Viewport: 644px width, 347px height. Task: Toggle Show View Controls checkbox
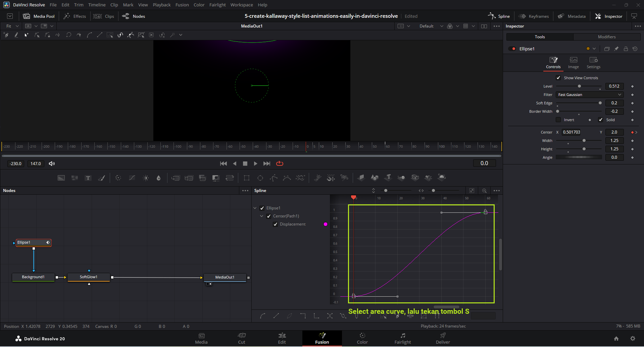click(558, 78)
